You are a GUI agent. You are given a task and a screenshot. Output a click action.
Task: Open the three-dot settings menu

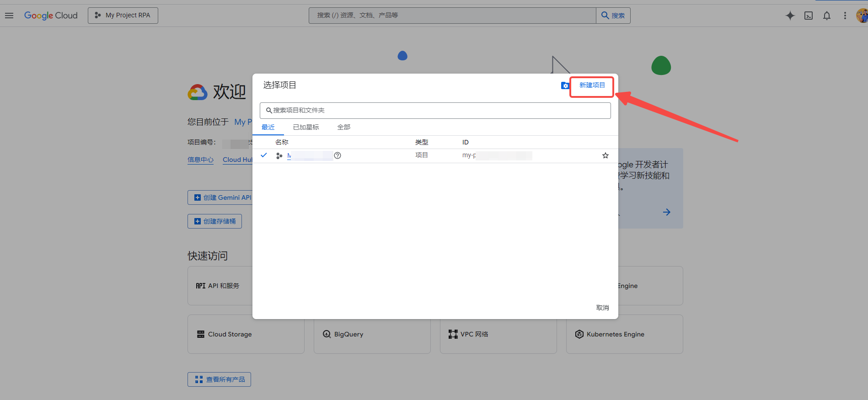coord(845,16)
